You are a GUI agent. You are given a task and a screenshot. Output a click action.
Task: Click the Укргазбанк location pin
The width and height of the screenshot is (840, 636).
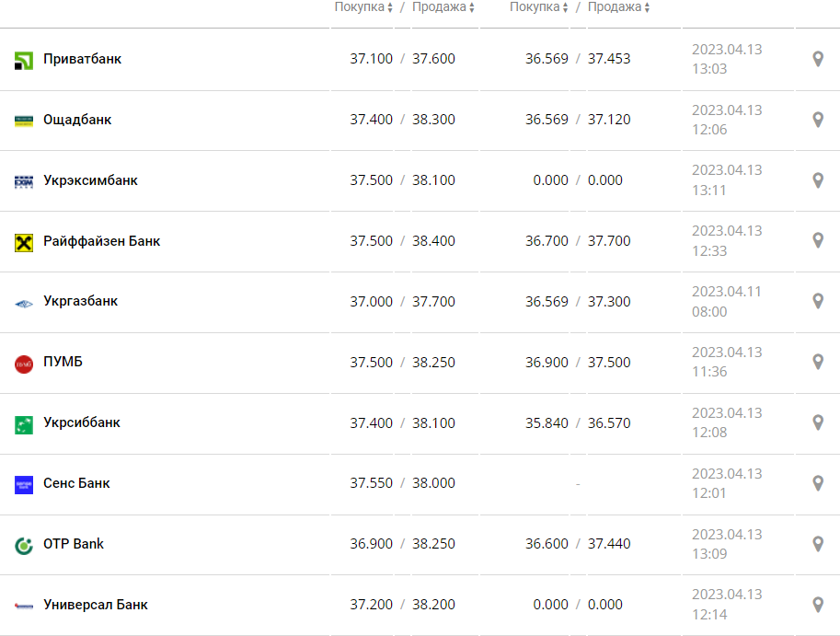[817, 302]
